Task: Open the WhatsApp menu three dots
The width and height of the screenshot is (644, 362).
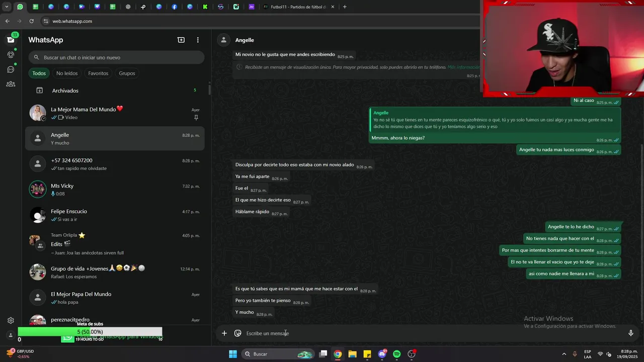Action: 198,40
